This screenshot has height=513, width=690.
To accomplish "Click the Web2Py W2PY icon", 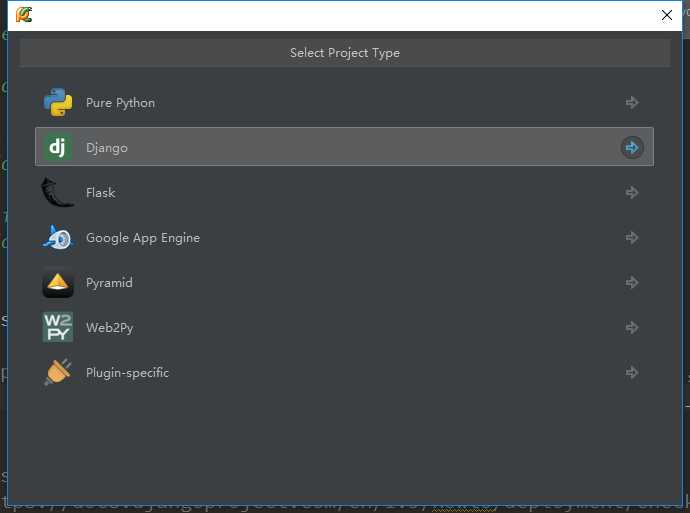I will tap(58, 327).
